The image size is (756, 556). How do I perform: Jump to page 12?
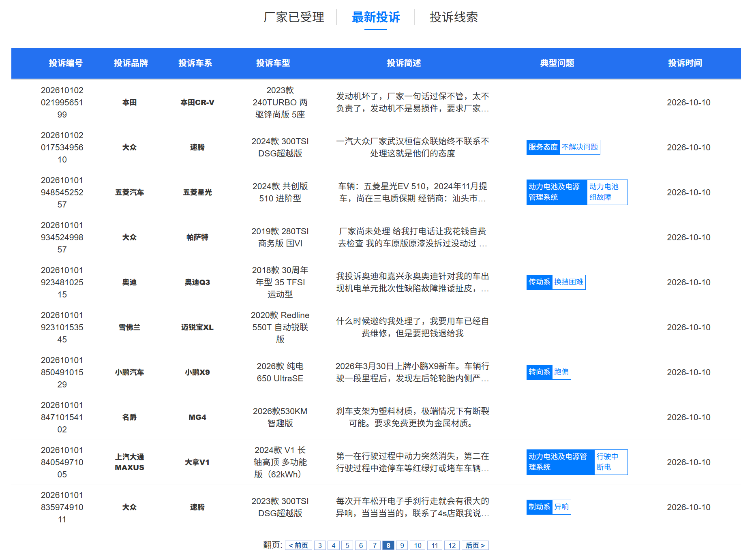pyautogui.click(x=452, y=545)
